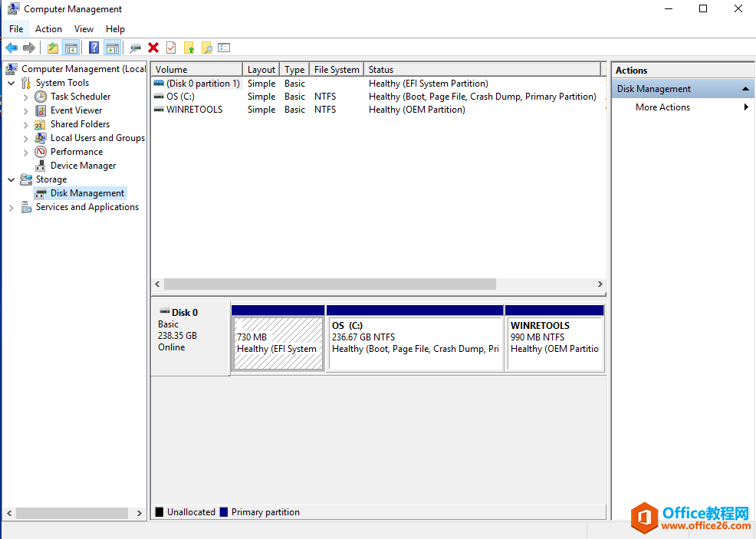The width and height of the screenshot is (756, 539).
Task: Expand Services and Applications node
Action: (x=12, y=208)
